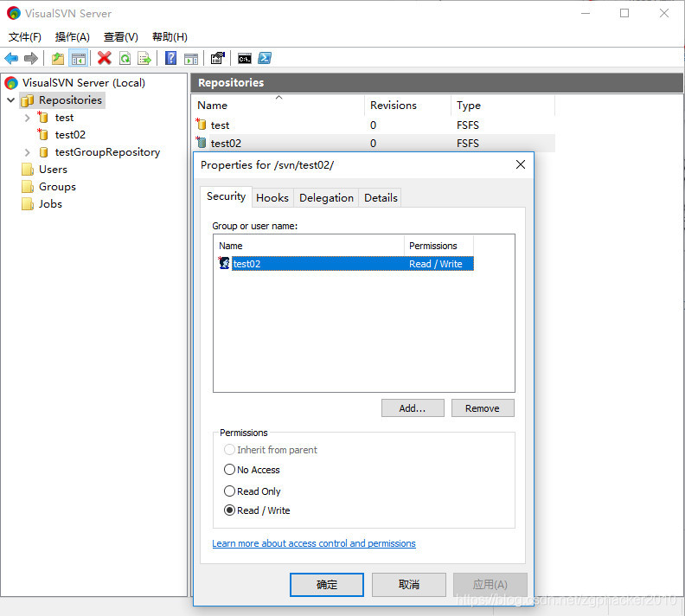Click the sort arrow above the Name column
The image size is (685, 616).
(x=278, y=98)
